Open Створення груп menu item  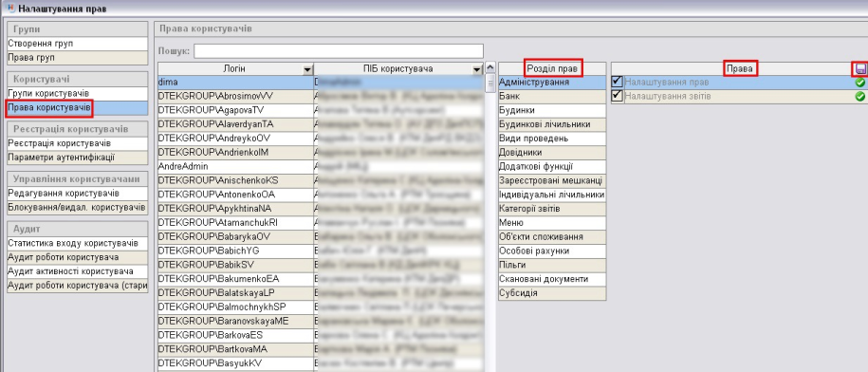(x=78, y=44)
